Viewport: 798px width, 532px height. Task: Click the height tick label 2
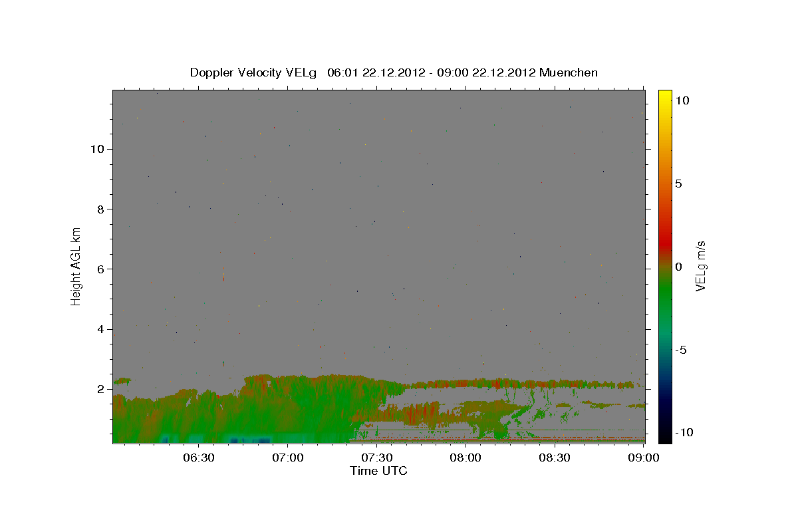[102, 389]
